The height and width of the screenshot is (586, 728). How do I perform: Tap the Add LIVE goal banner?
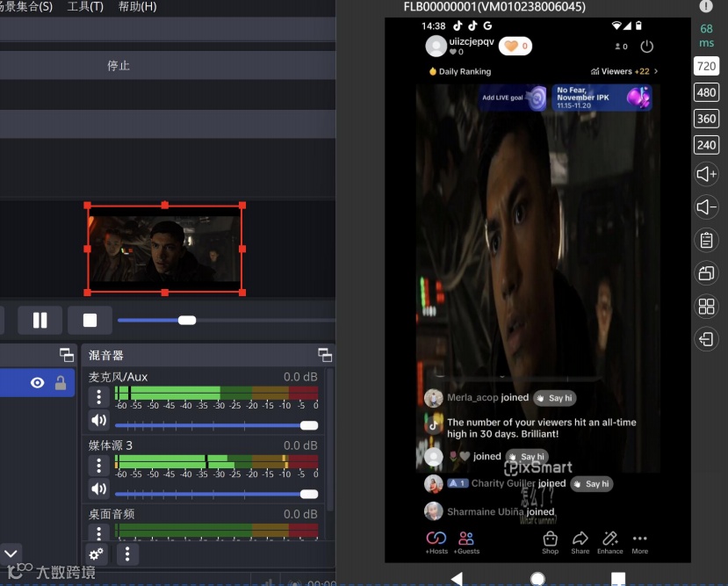tap(513, 98)
